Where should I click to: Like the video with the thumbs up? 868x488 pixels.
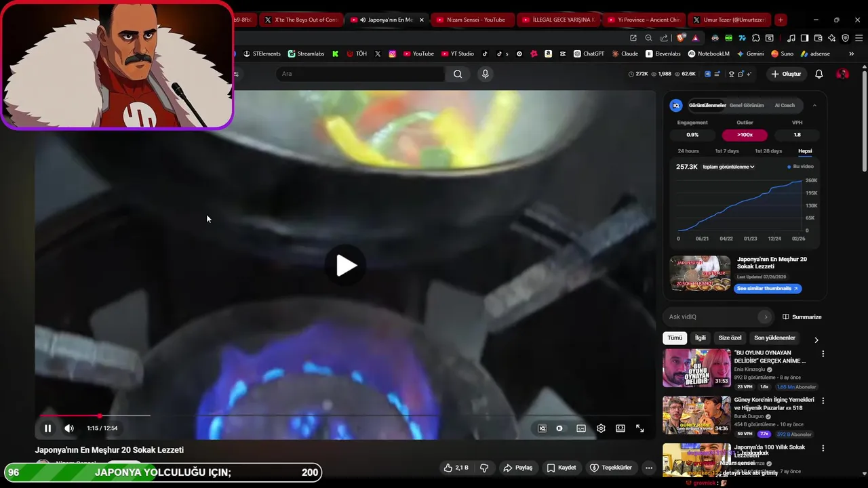pyautogui.click(x=456, y=468)
